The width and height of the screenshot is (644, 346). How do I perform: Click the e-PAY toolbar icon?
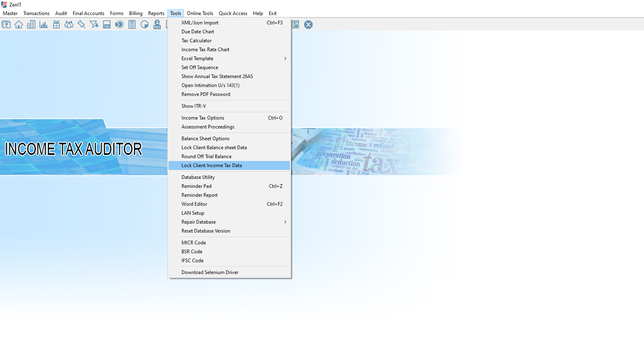point(157,25)
